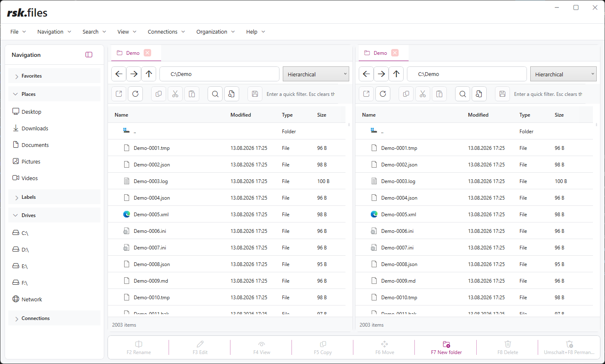The height and width of the screenshot is (364, 605).
Task: Open the Search menu
Action: tap(94, 32)
